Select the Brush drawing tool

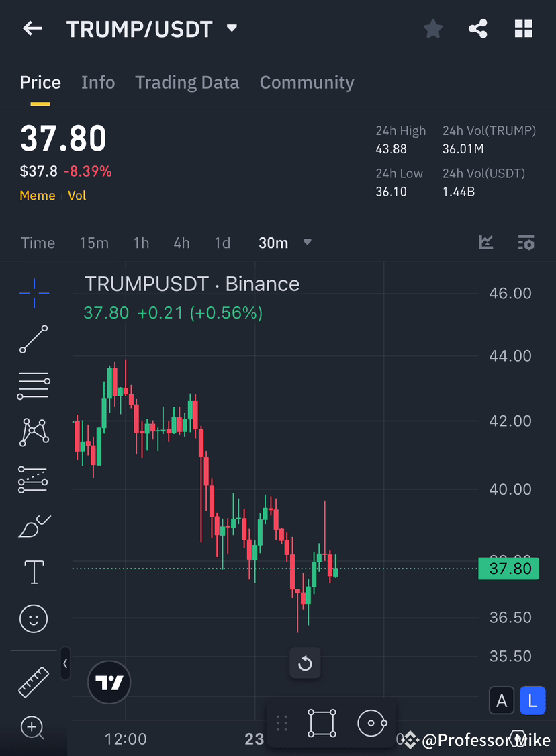tap(33, 526)
